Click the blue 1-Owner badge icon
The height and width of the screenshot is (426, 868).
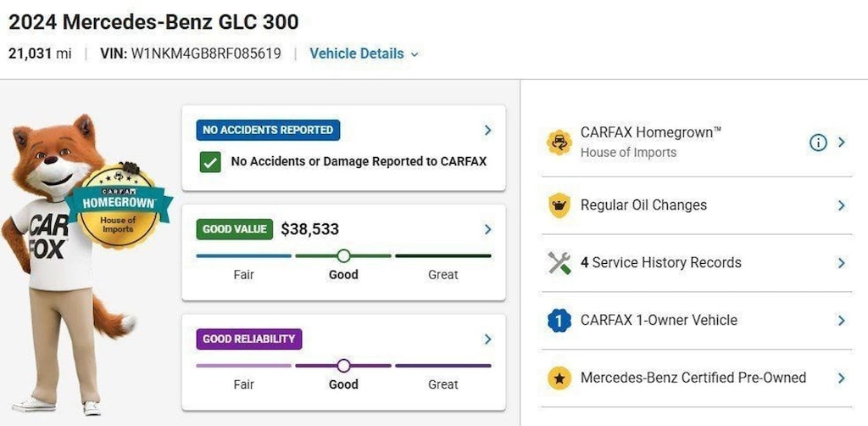(559, 320)
